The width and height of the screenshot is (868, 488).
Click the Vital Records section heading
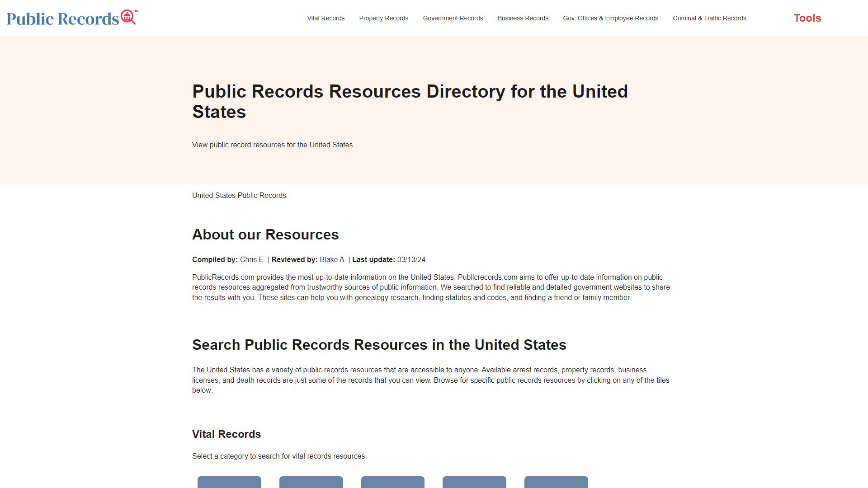[226, 434]
